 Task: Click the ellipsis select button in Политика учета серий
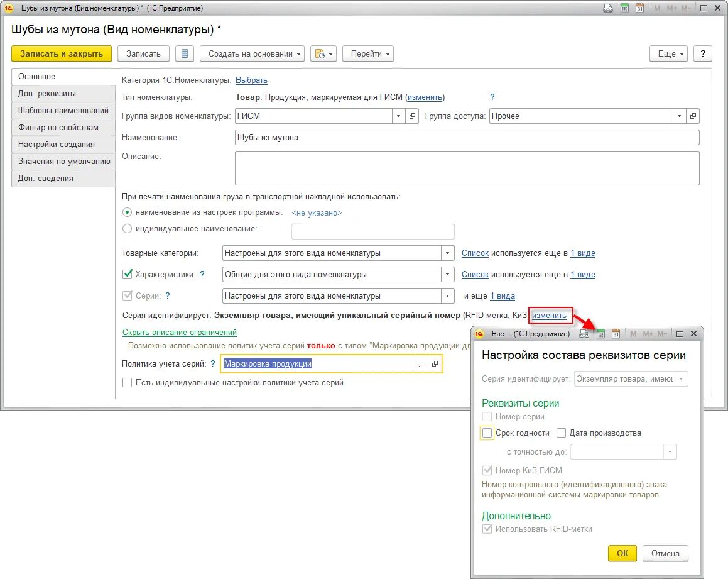click(421, 364)
